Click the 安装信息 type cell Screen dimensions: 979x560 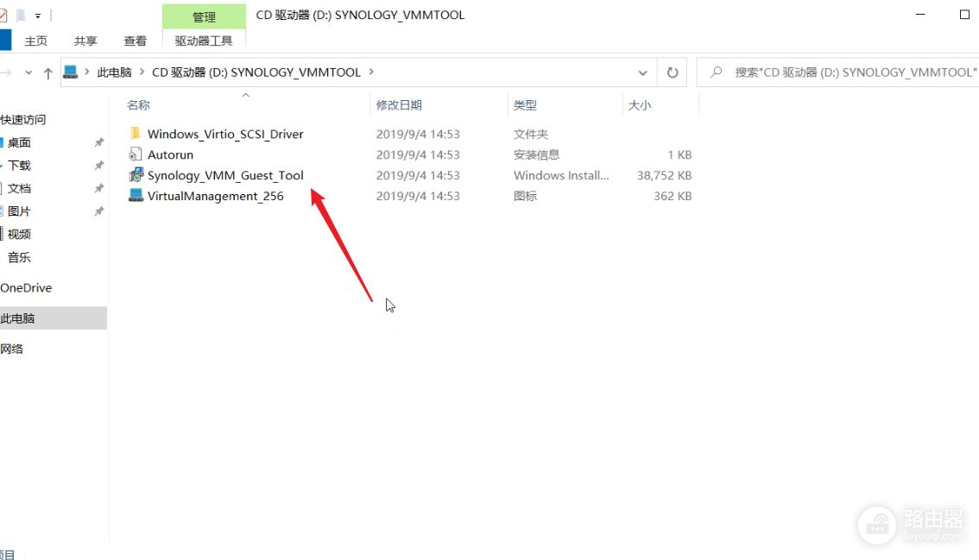(x=536, y=154)
